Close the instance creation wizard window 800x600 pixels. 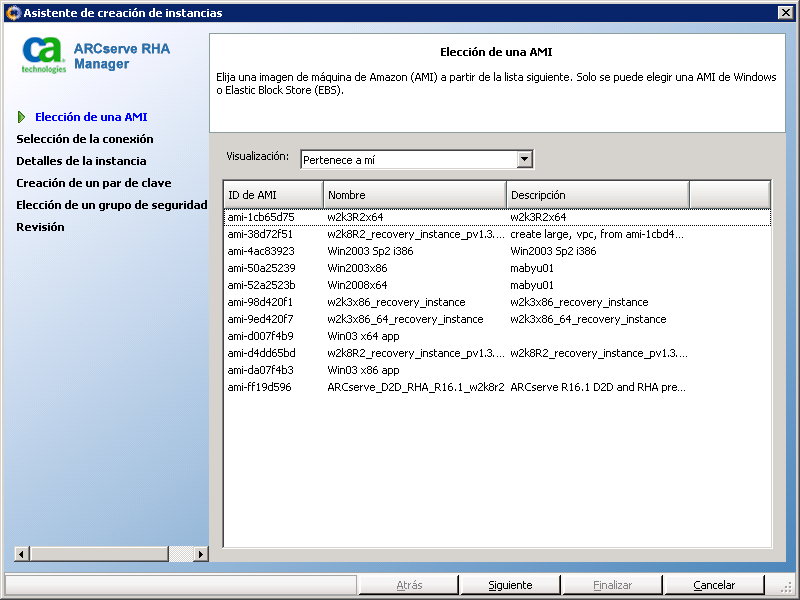coord(786,13)
